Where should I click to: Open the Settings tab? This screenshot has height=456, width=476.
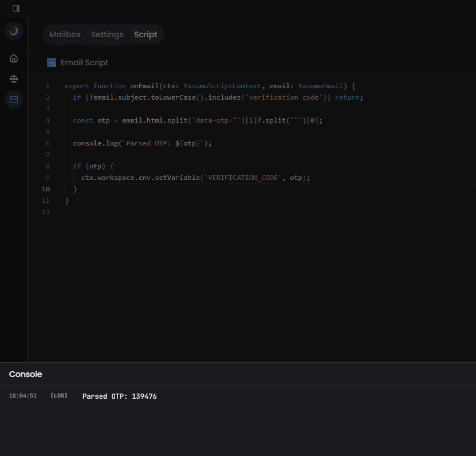pyautogui.click(x=107, y=34)
